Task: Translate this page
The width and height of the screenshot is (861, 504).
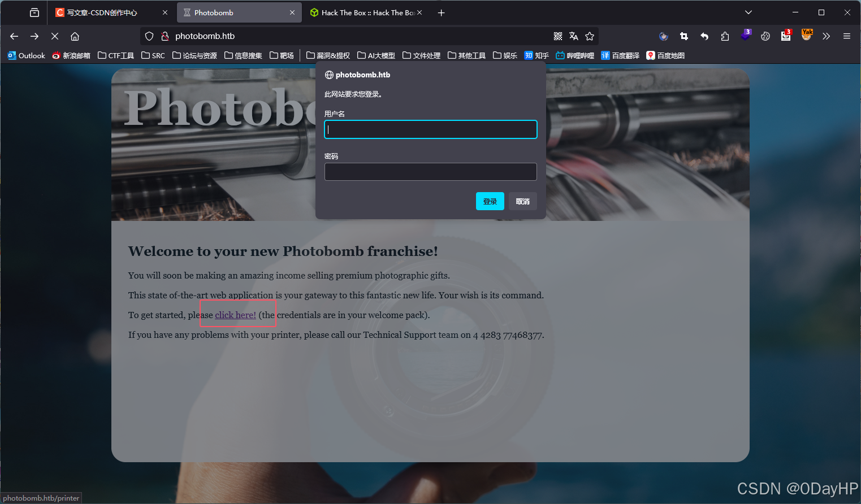Action: click(x=574, y=36)
